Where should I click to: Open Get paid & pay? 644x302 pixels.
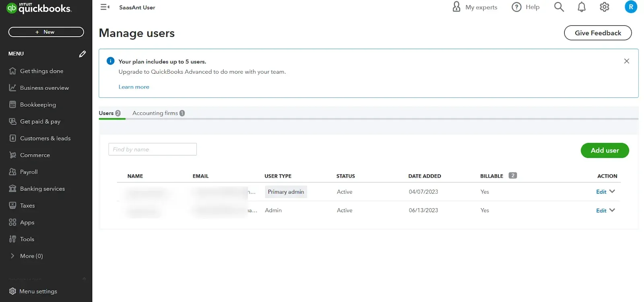tap(40, 122)
